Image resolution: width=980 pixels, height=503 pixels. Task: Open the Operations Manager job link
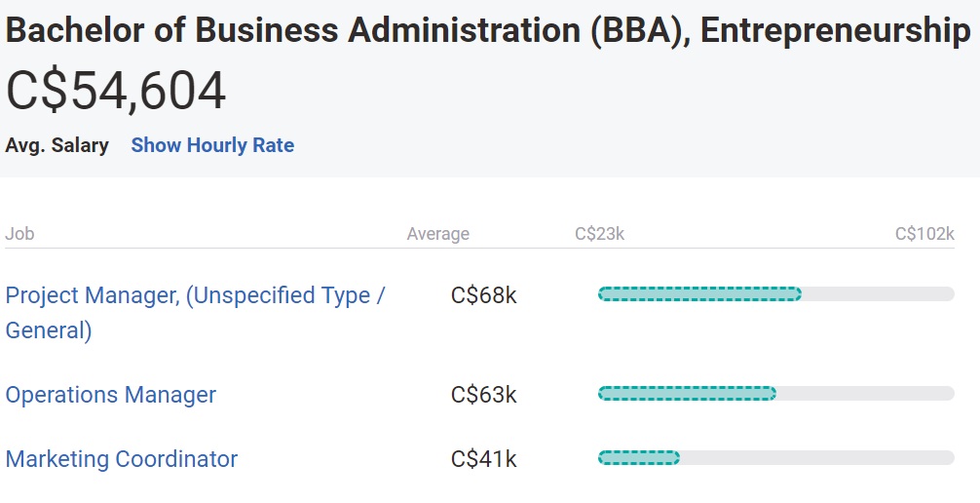[x=111, y=395]
